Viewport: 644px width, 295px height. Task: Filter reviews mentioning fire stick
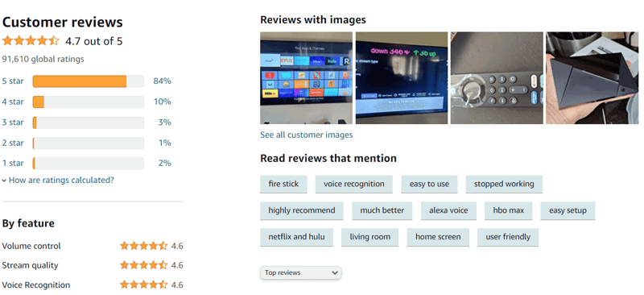point(283,184)
